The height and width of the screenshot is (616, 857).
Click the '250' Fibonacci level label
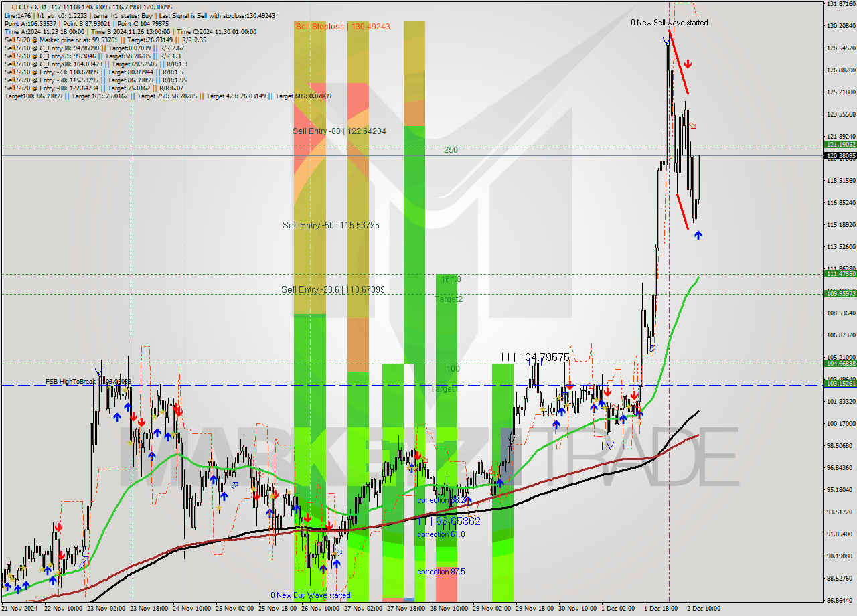point(451,150)
